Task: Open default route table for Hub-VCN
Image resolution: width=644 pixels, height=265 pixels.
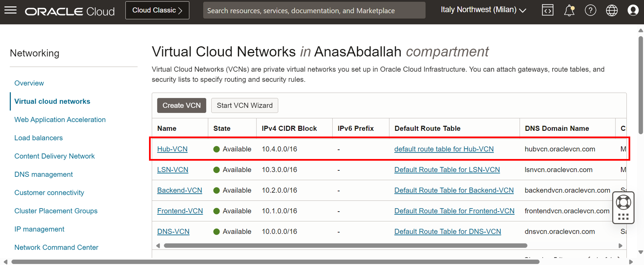Action: [444, 149]
